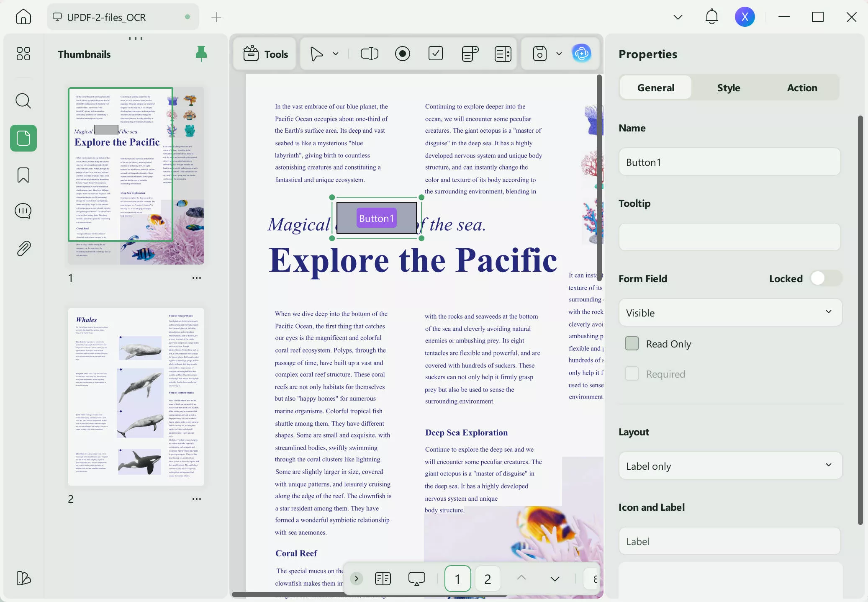
Task: Go to page 2 button
Action: click(x=488, y=579)
